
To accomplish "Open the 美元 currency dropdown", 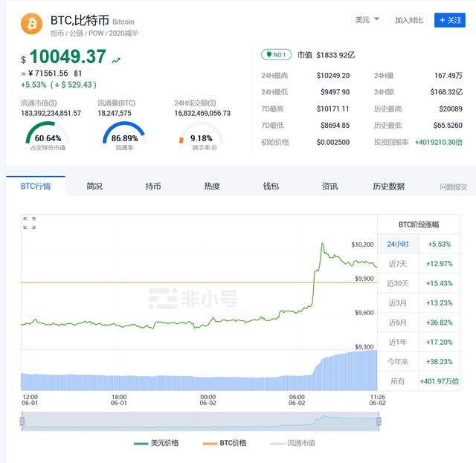I will (367, 20).
